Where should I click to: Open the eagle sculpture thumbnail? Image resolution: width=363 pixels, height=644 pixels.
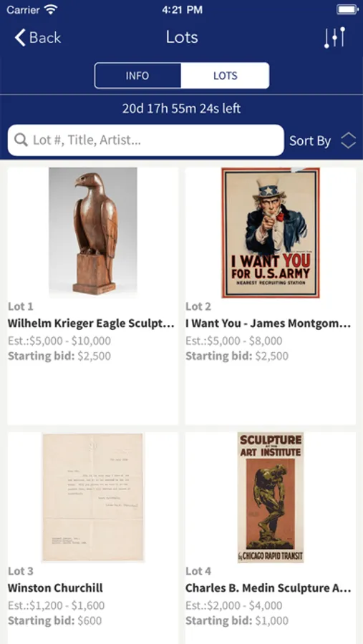click(93, 233)
